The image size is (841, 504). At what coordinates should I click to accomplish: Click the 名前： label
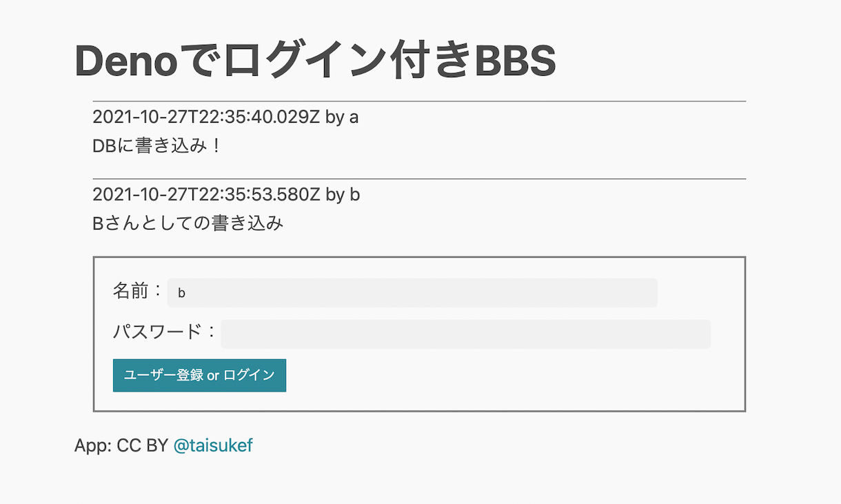point(138,291)
